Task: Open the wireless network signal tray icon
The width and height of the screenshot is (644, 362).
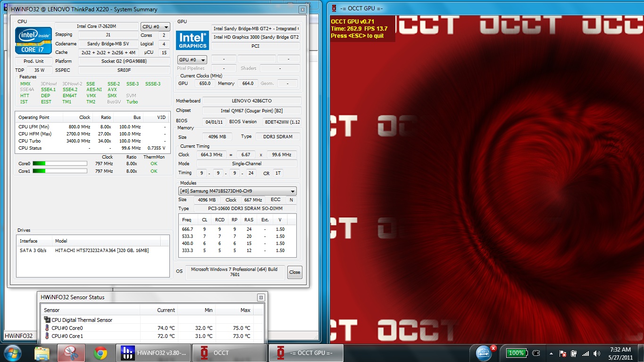Action: click(x=585, y=354)
